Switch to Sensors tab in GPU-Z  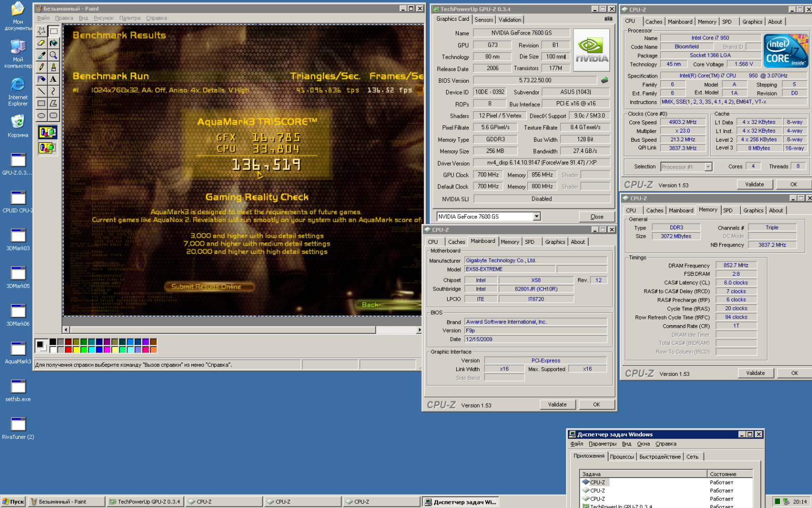pos(484,20)
